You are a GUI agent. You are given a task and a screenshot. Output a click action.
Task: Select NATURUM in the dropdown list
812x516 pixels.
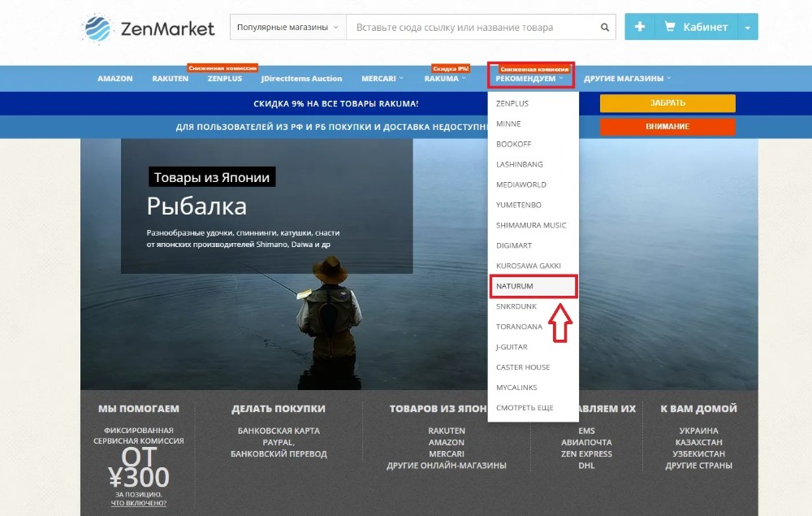(533, 286)
